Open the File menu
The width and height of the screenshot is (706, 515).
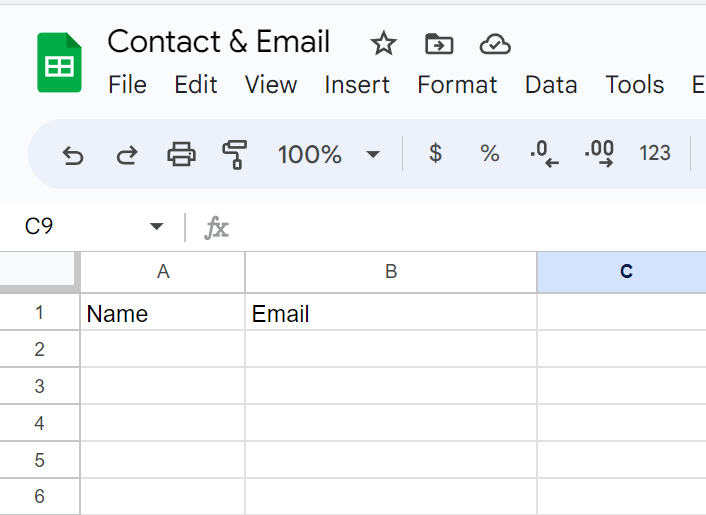coord(127,85)
